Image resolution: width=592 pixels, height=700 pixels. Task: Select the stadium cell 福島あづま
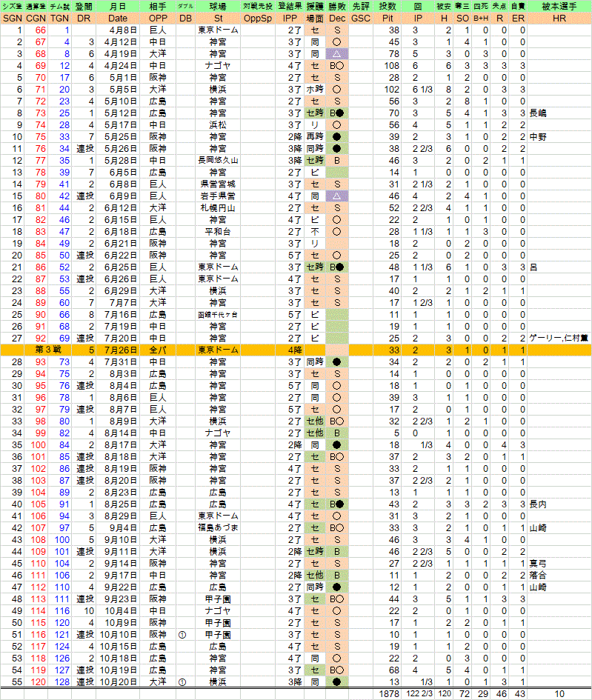(x=218, y=527)
